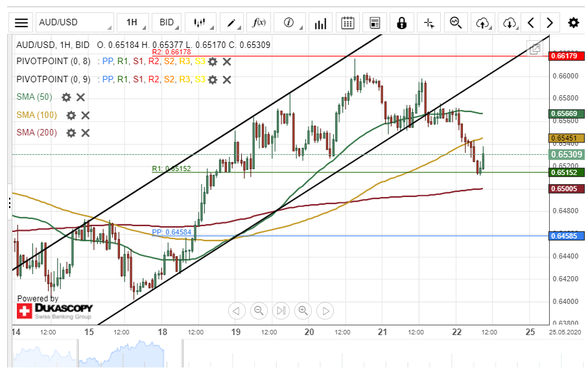Click the Dukascopy logo link
588x372 pixels.
pyautogui.click(x=54, y=310)
